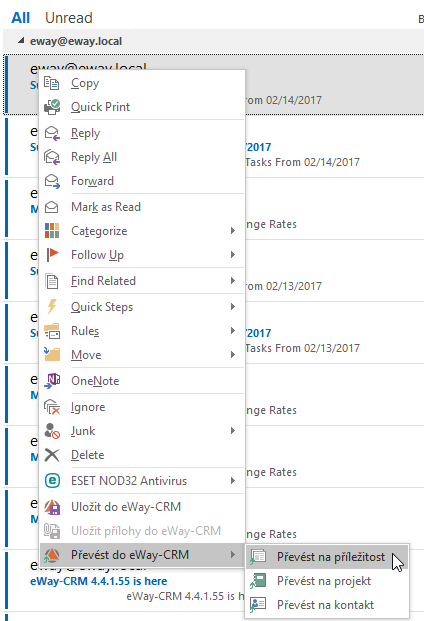
Task: Click the Uložit do eWay-CRM icon
Action: (51, 507)
